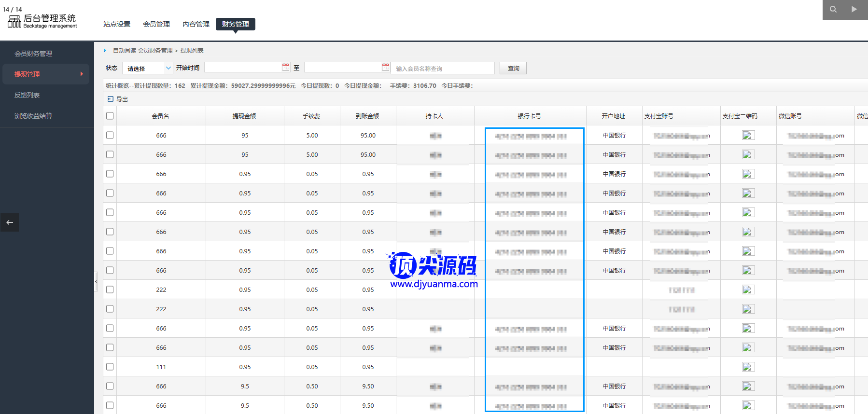This screenshot has height=414, width=868.
Task: Click the start date calendar icon
Action: point(286,68)
